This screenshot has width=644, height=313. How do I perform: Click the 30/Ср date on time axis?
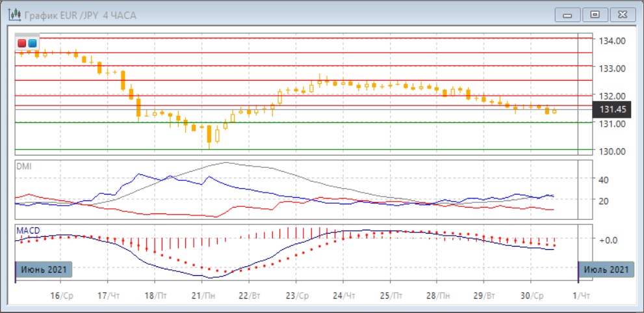[x=530, y=295]
